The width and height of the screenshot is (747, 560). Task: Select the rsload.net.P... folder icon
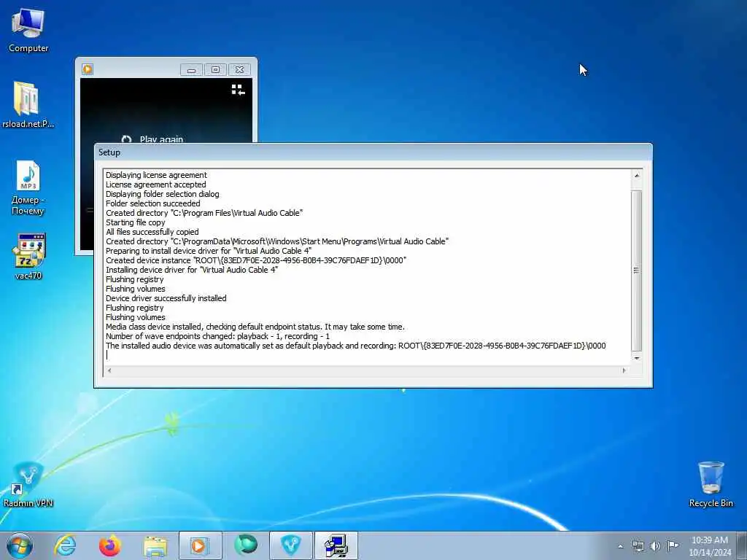pyautogui.click(x=28, y=105)
